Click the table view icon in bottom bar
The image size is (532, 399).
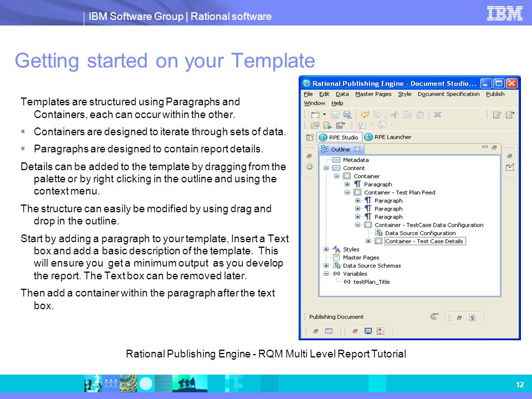click(329, 331)
